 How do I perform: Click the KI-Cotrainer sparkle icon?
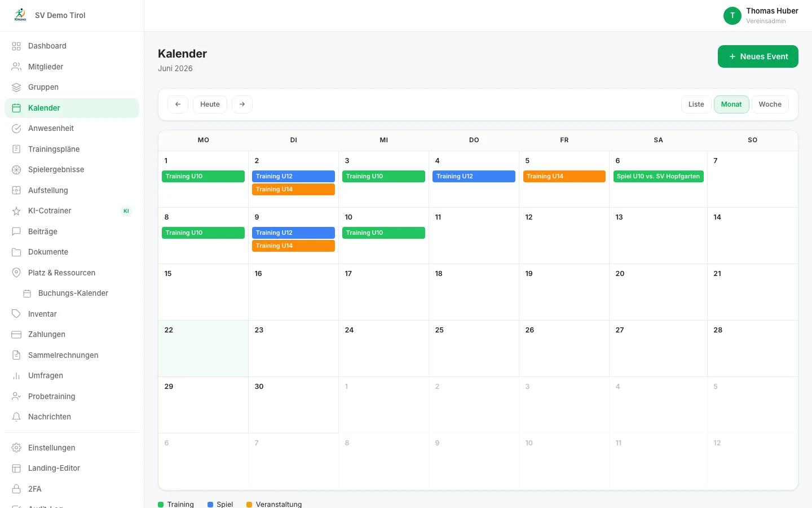coord(16,211)
